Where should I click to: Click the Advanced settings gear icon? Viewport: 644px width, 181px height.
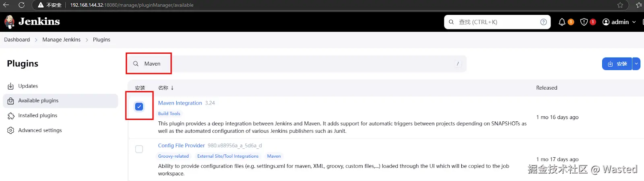tap(11, 130)
